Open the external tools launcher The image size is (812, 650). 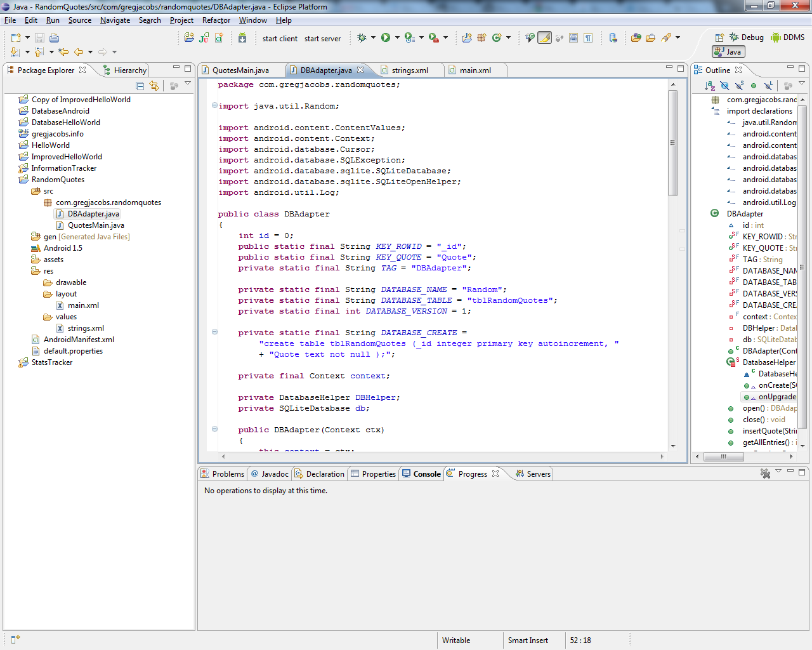tap(431, 37)
